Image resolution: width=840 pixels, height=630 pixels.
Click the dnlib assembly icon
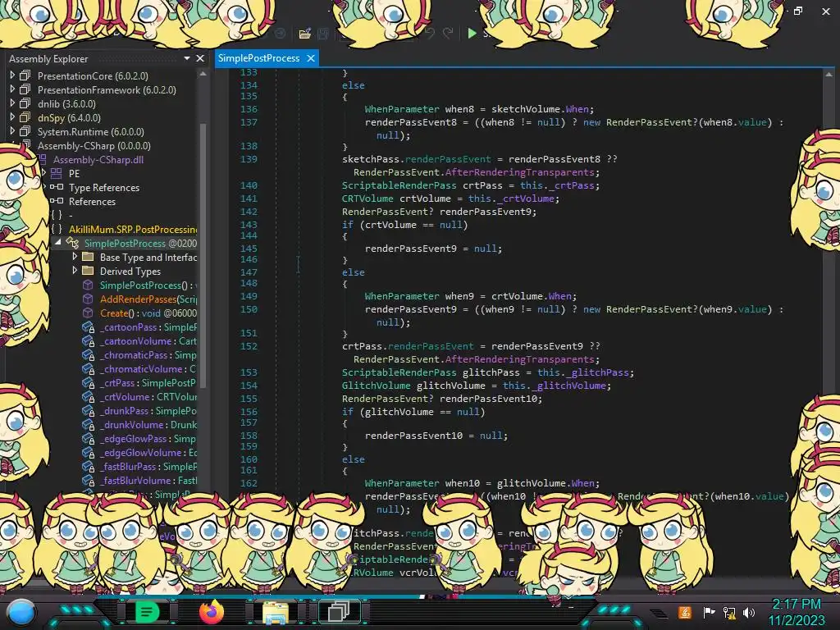tap(25, 103)
